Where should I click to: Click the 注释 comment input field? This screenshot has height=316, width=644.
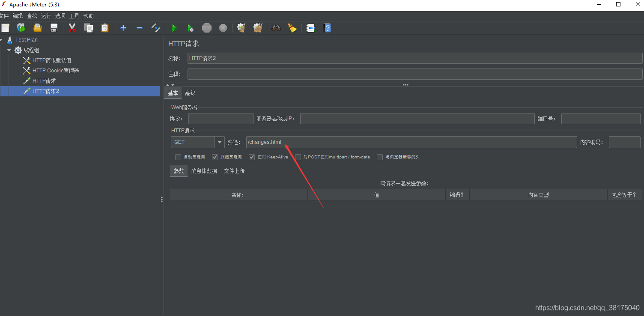[415, 74]
